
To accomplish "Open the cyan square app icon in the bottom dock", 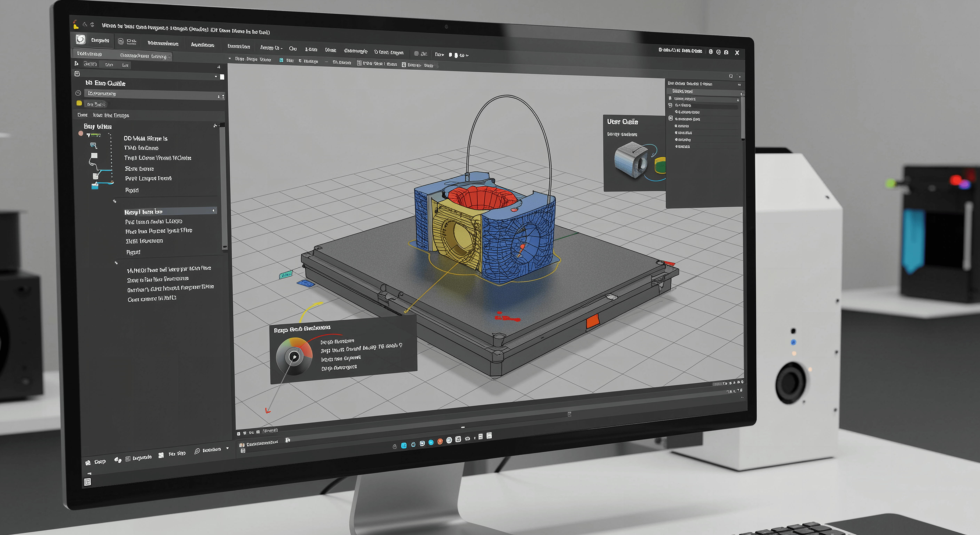I will coord(404,445).
